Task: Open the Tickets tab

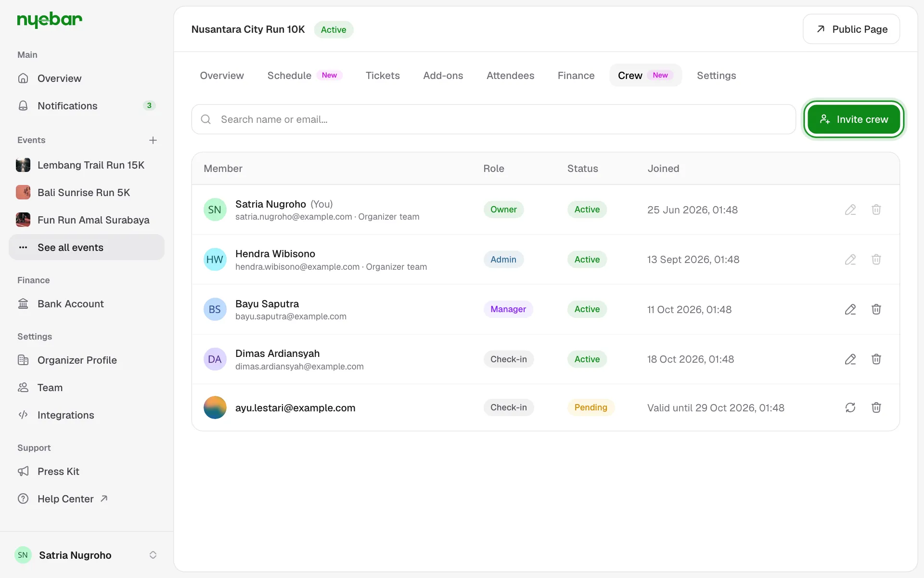Action: pyautogui.click(x=383, y=76)
